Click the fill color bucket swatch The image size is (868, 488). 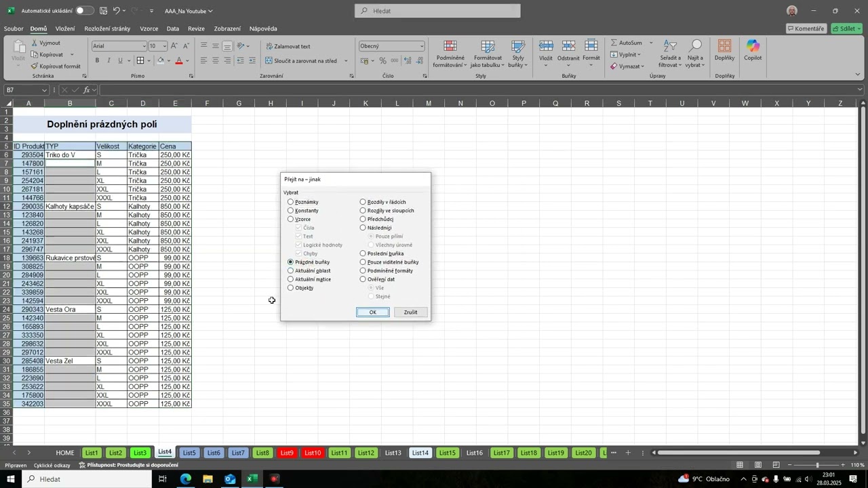point(160,60)
